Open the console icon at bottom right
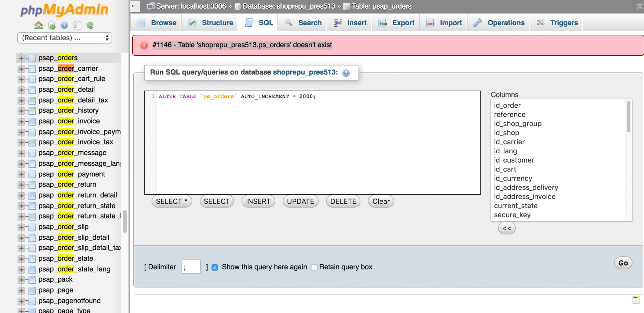644x313 pixels. (x=636, y=300)
